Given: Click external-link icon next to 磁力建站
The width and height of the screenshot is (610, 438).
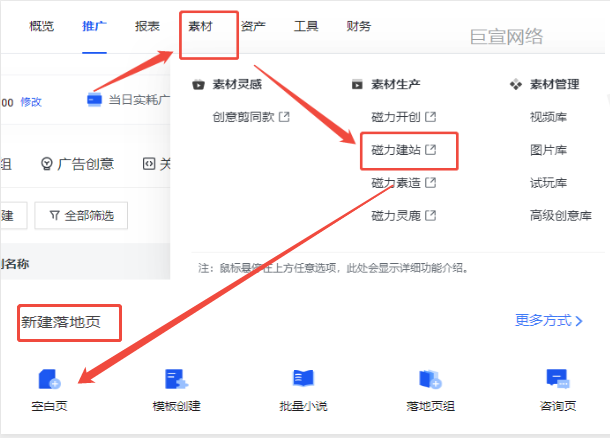Looking at the screenshot, I should pos(431,150).
